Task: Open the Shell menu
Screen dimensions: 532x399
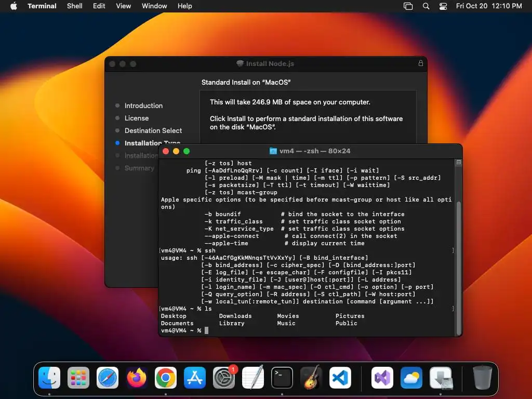Action: [75, 6]
